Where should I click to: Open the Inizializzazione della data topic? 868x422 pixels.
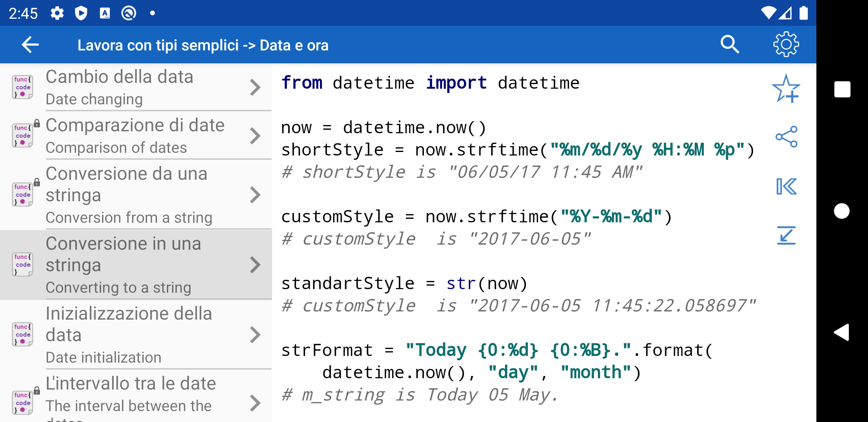136,335
